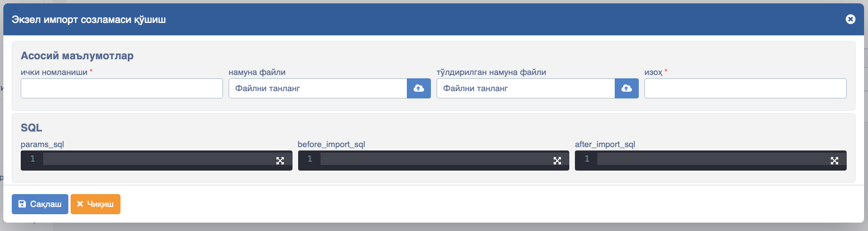Click upload icon for тўлдирилган намуна файли
The height and width of the screenshot is (231, 868).
(x=626, y=88)
